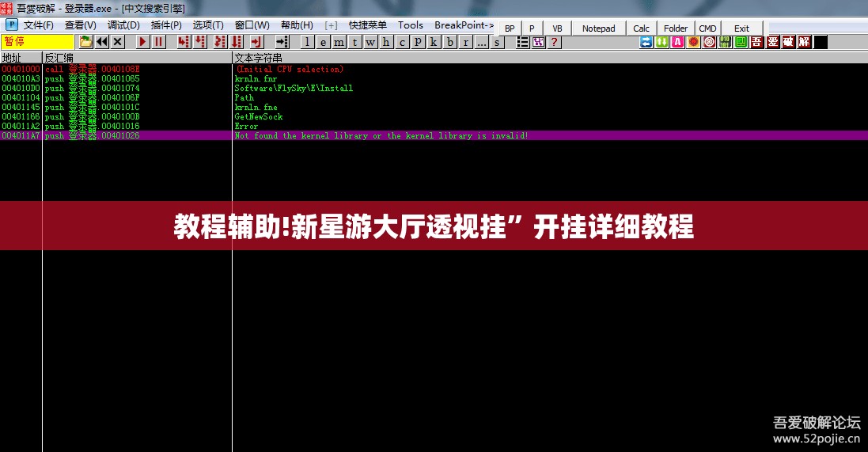Viewport: 868px width, 452px height.
Task: Expand the BreakPoint-> menu
Action: click(464, 25)
